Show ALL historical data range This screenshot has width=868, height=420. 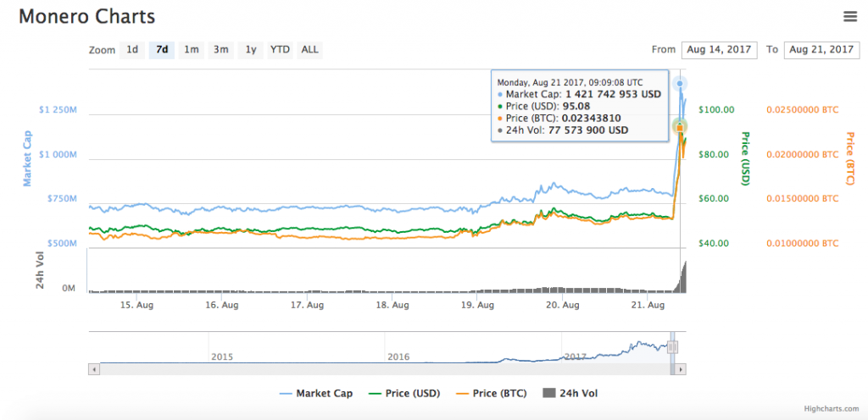310,50
